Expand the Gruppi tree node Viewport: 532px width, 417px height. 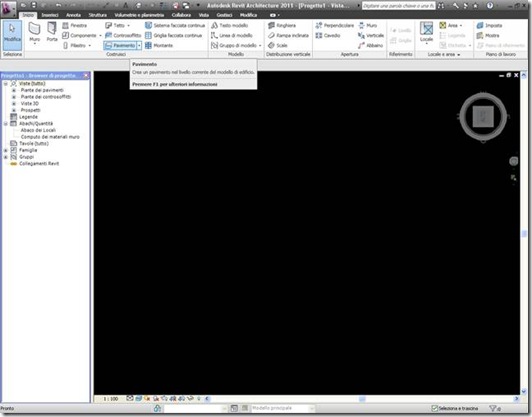click(6, 157)
